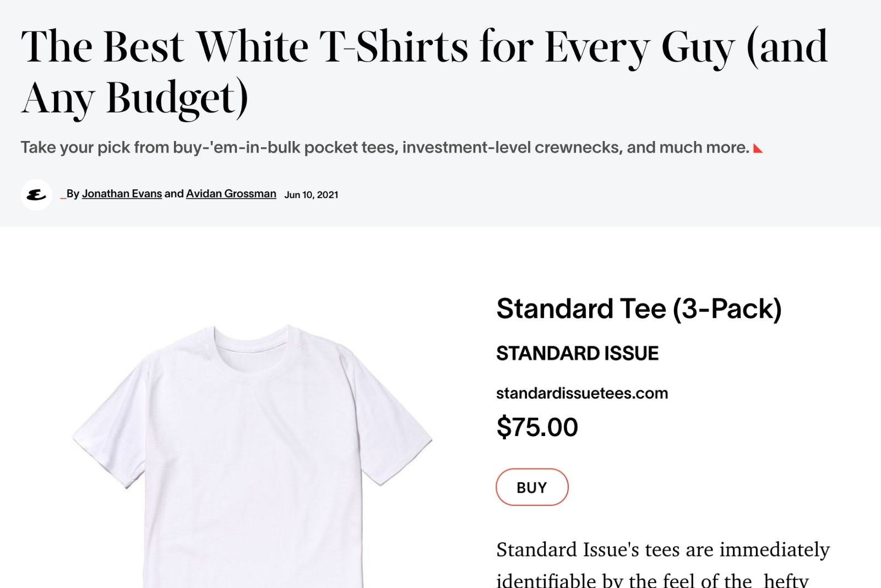Click the Esquire logo icon
Screen dimensions: 881x588
point(36,195)
